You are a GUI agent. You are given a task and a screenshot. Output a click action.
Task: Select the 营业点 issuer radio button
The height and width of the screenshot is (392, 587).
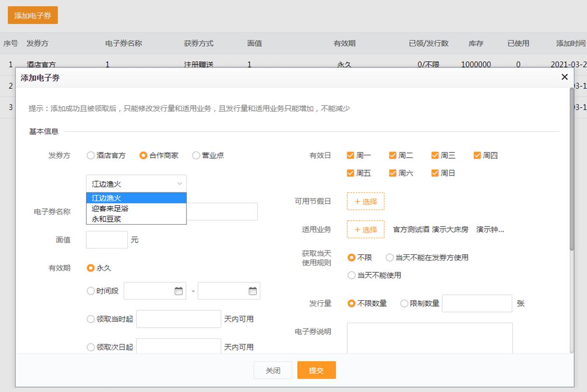196,155
